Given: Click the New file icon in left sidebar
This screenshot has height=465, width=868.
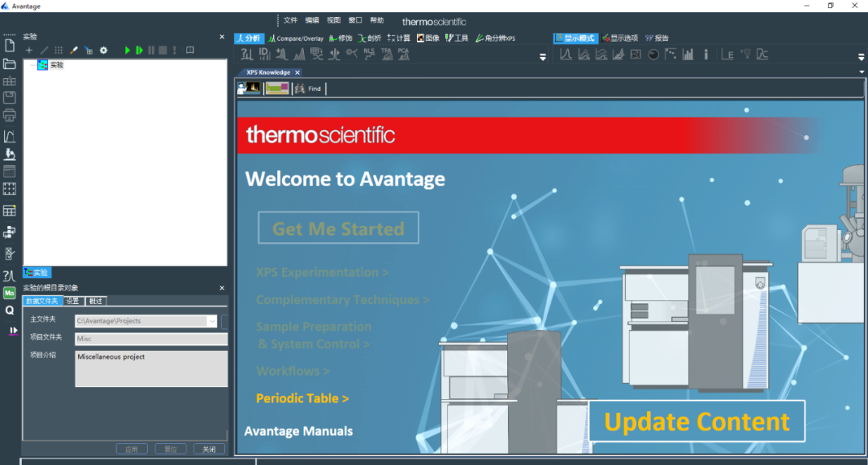Looking at the screenshot, I should point(10,46).
